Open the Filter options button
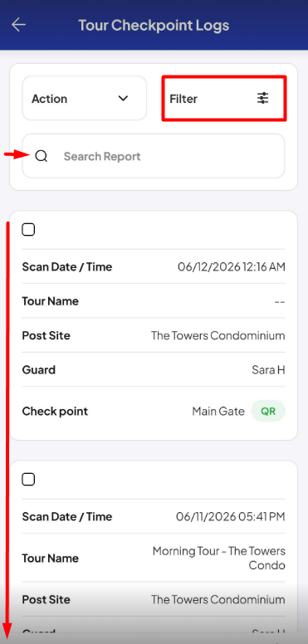This screenshot has height=644, width=308. (x=224, y=98)
